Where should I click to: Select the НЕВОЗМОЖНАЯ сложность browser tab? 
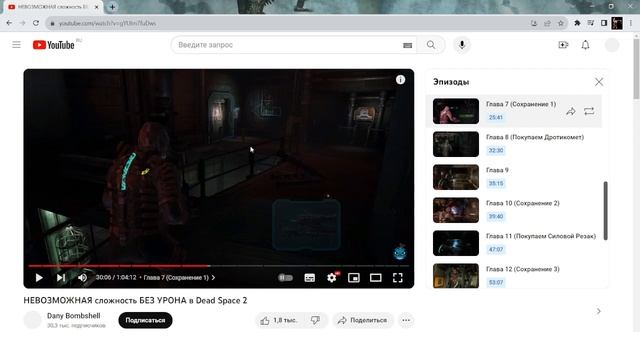coord(52,7)
